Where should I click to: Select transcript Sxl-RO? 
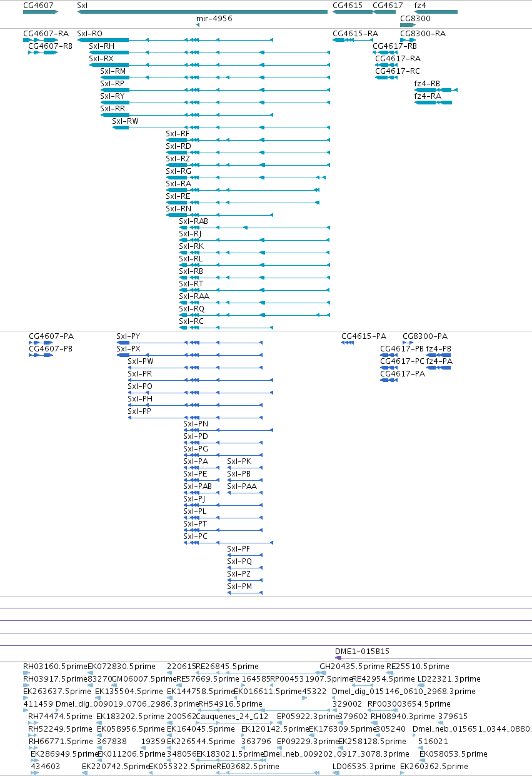[89, 34]
